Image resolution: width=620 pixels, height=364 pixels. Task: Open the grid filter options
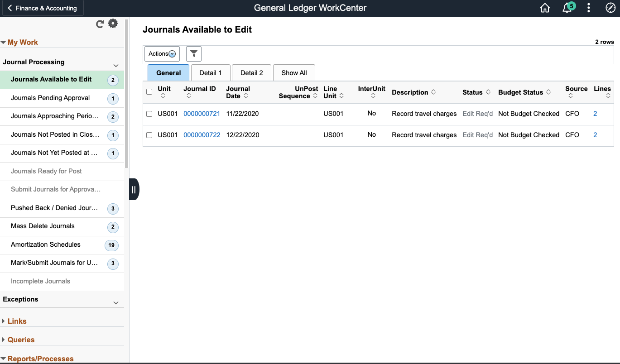(193, 53)
